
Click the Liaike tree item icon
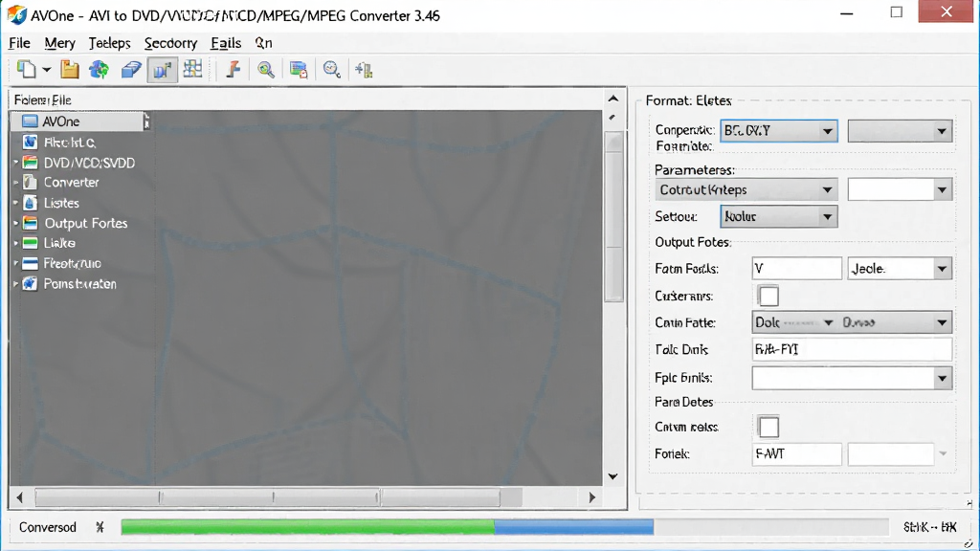click(x=30, y=243)
